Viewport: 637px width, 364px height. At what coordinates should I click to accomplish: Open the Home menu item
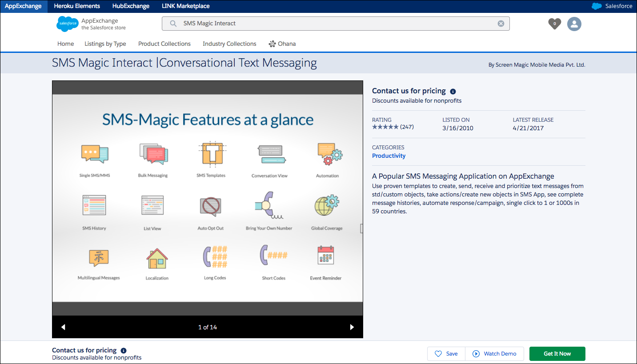66,44
